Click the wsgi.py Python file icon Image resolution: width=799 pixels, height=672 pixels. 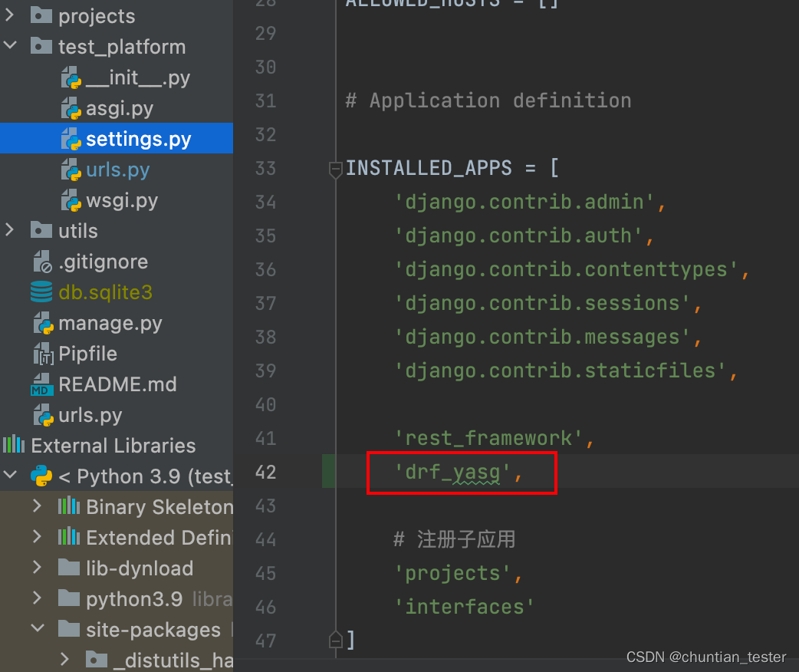coord(71,200)
